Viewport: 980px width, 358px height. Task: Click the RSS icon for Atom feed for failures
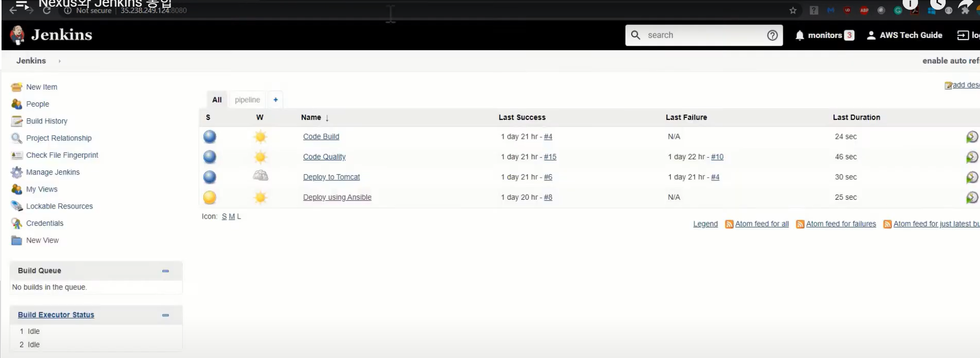(800, 224)
